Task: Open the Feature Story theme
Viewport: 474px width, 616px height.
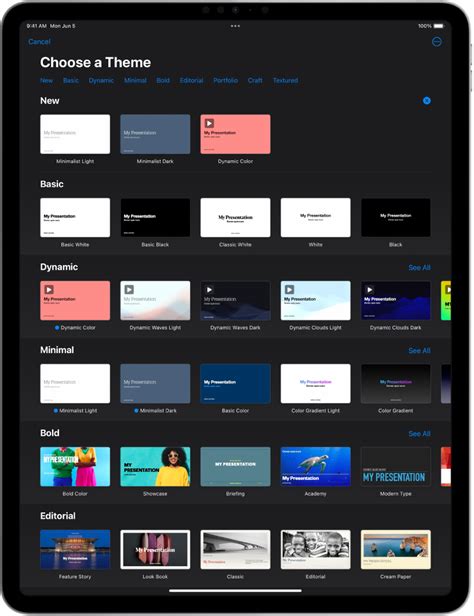Action: pos(75,549)
